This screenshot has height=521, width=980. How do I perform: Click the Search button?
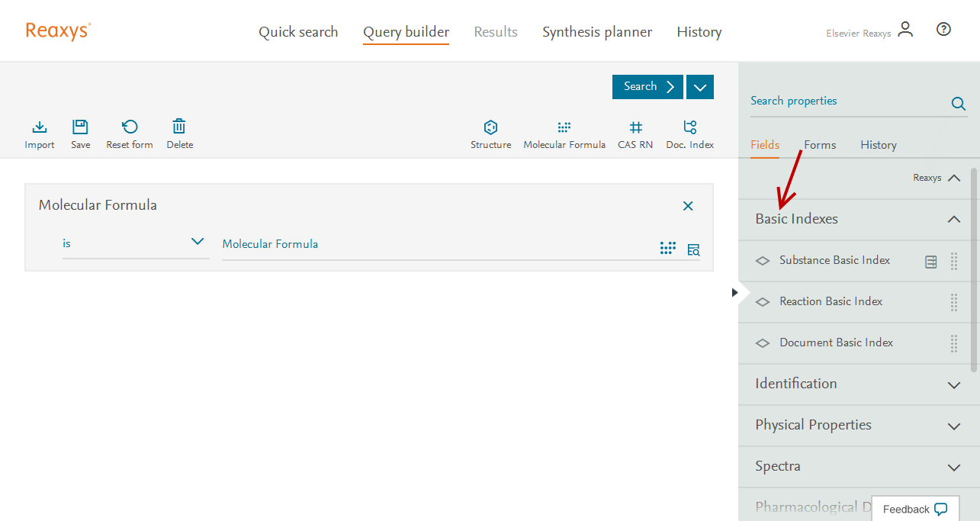tap(647, 87)
